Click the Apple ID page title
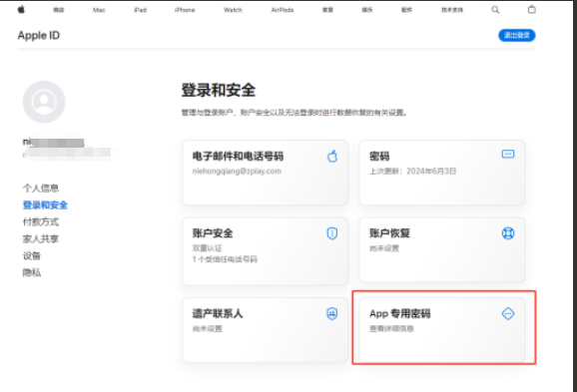The image size is (577, 392). tap(39, 35)
